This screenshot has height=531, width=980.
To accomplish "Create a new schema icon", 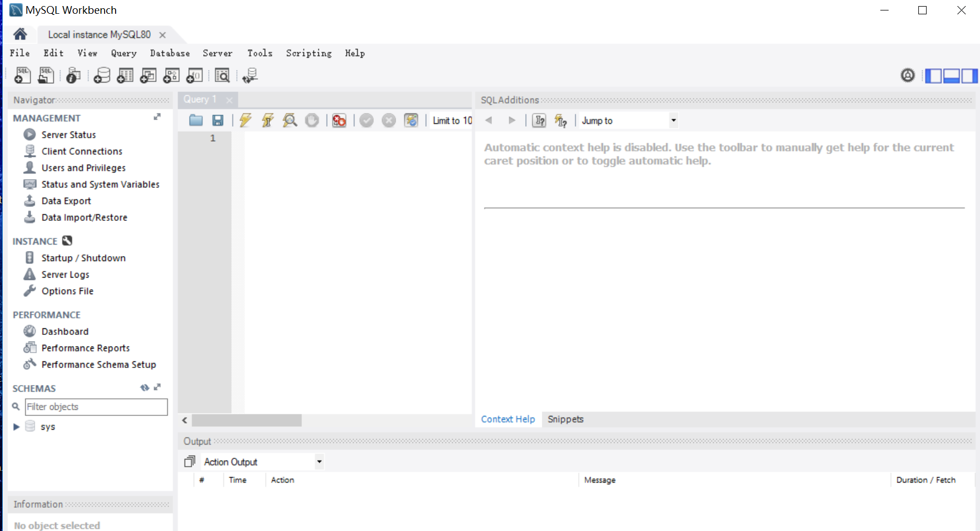I will pyautogui.click(x=102, y=75).
